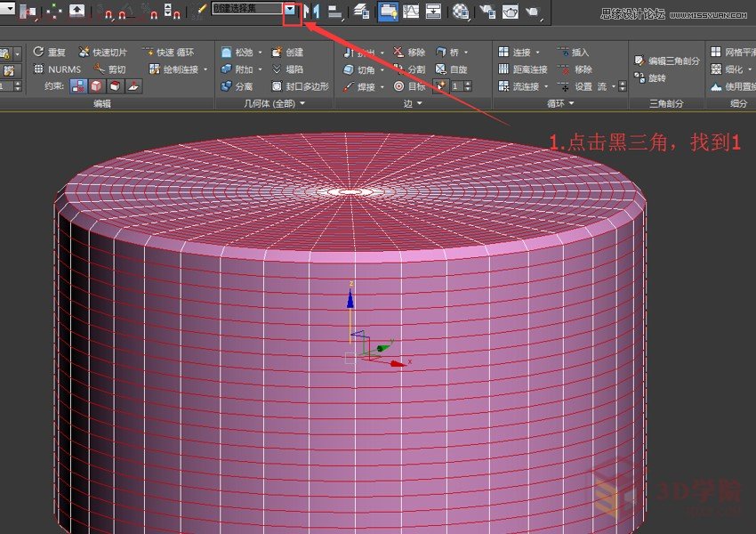Screen dimensions: 756x534
Task: Open the Material Editor sphere icon
Action: click(461, 11)
